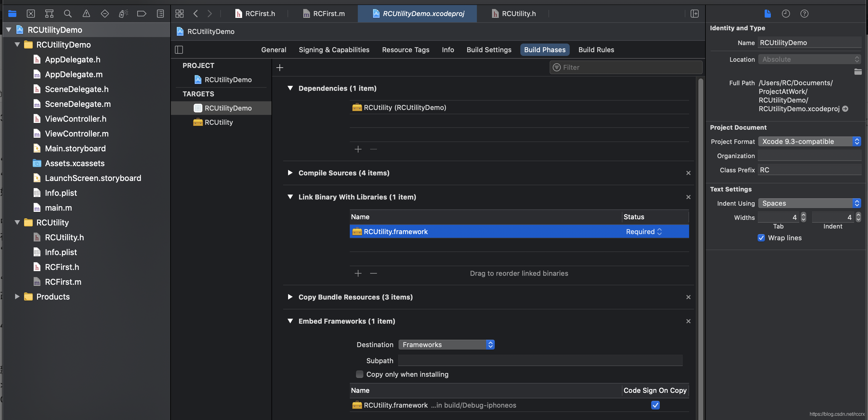Open the Issue navigator warning icon

pyautogui.click(x=86, y=14)
